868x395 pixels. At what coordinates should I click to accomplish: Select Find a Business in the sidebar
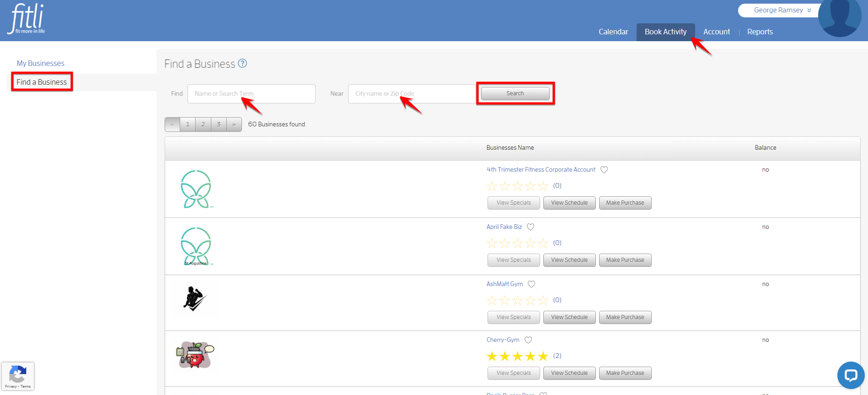pyautogui.click(x=42, y=82)
